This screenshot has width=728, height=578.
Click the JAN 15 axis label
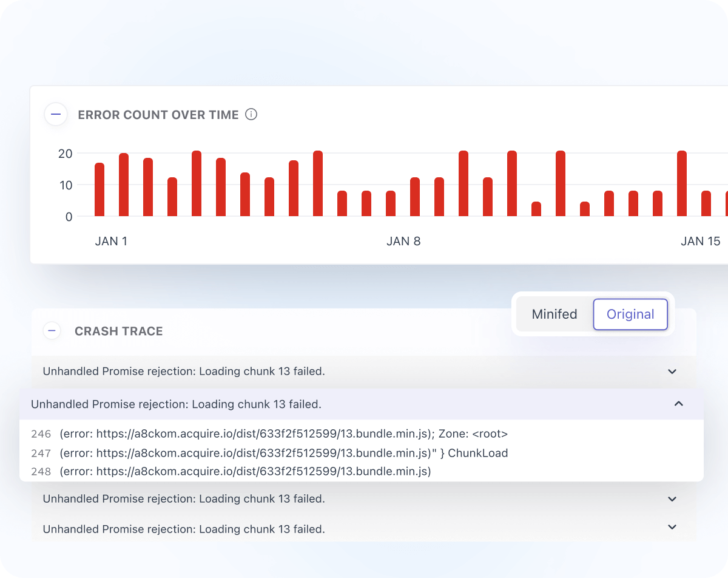701,241
